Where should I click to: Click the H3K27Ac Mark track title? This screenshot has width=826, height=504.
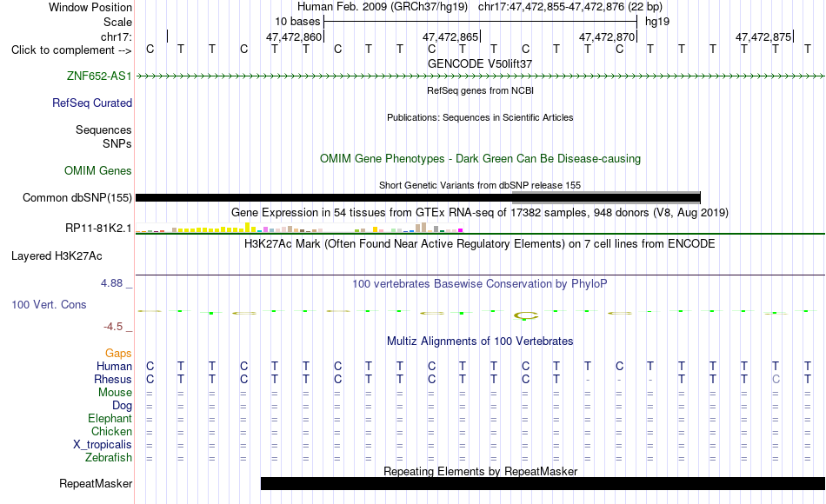[x=480, y=244]
